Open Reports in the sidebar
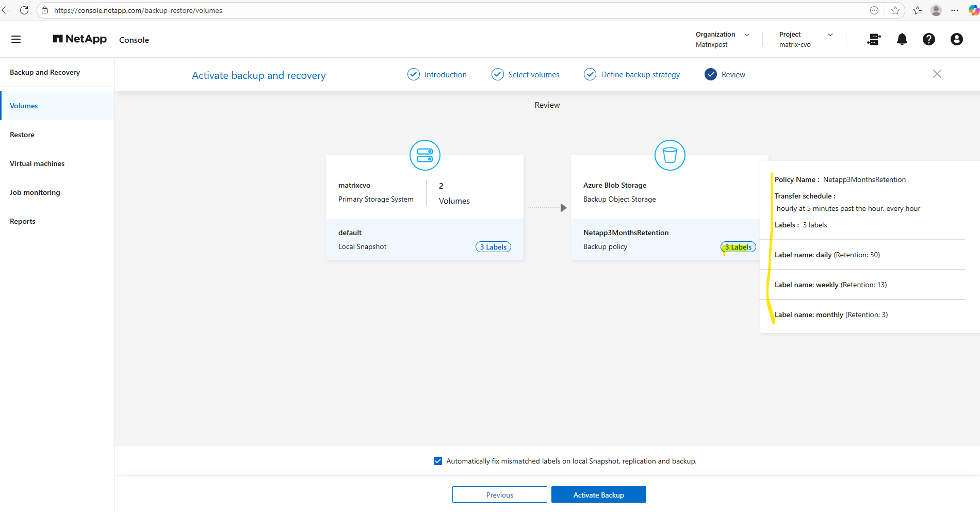Viewport: 980px width, 512px height. [23, 221]
